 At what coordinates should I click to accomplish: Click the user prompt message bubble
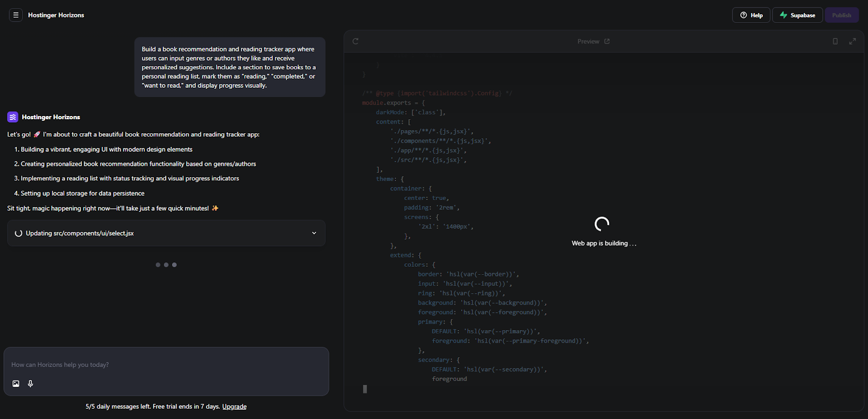230,67
